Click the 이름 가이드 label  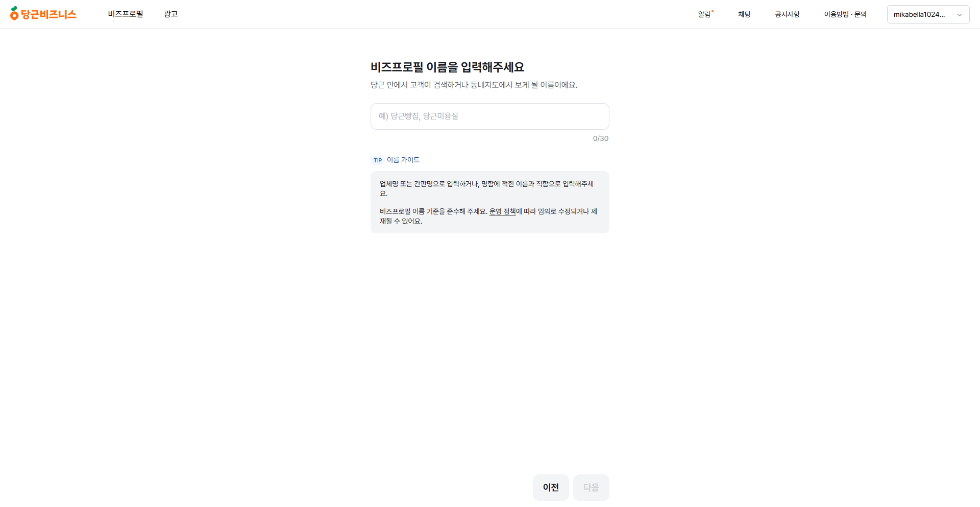pos(403,160)
